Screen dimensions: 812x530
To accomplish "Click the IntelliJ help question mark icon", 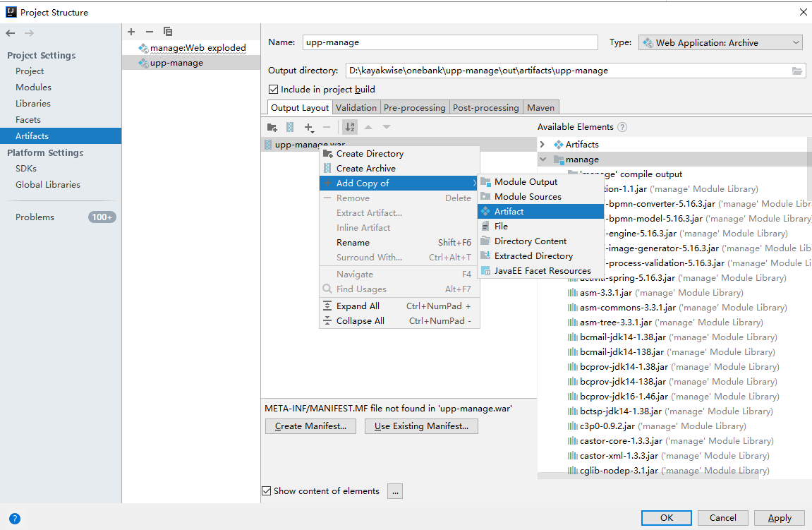I will (14, 517).
